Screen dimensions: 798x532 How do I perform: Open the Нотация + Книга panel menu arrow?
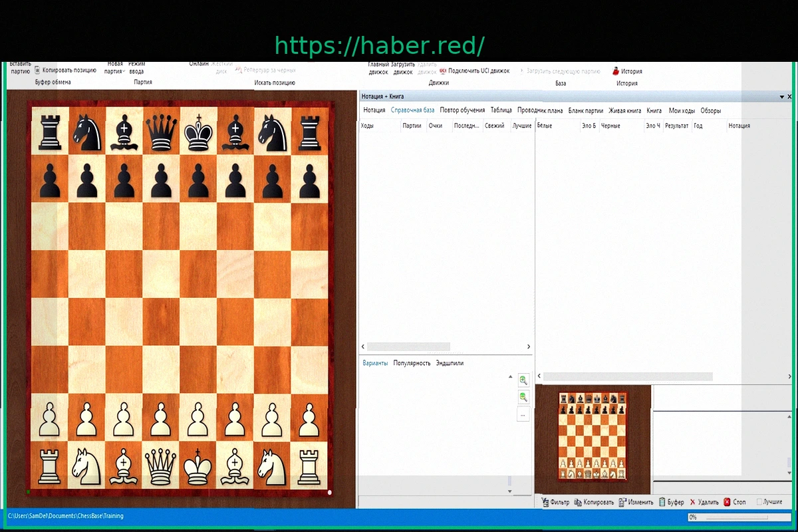pyautogui.click(x=781, y=97)
